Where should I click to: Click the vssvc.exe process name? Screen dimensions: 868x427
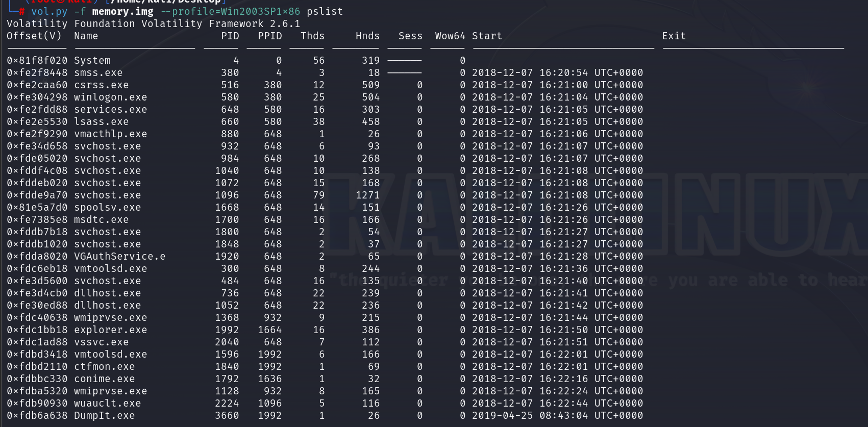102,342
